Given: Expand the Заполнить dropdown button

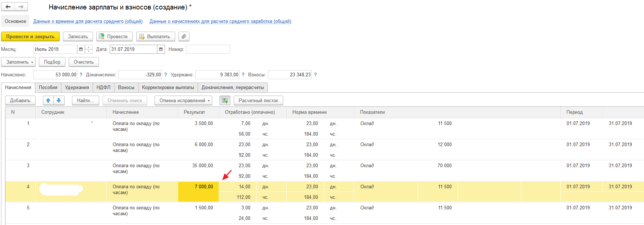Looking at the screenshot, I should 18,62.
